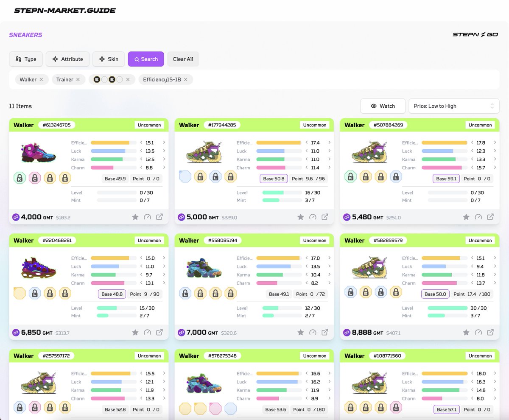This screenshot has width=509, height=420.
Task: Open the blue sneaker thumbnail #558085194
Action: point(204,267)
